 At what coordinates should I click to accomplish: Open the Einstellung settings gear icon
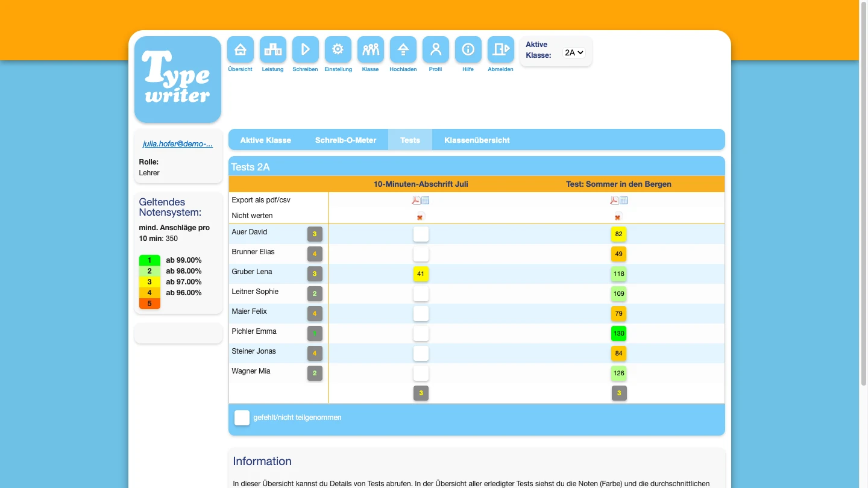[x=338, y=49]
